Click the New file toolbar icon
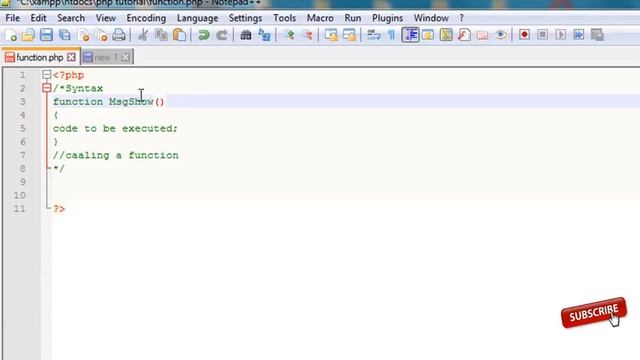This screenshot has width=640, height=360. (x=11, y=35)
